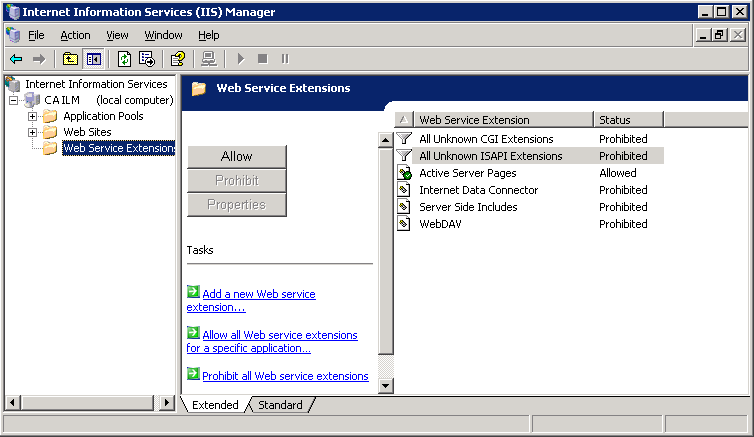Viewport: 754px width, 437px height.
Task: Open the Window menu
Action: point(163,35)
